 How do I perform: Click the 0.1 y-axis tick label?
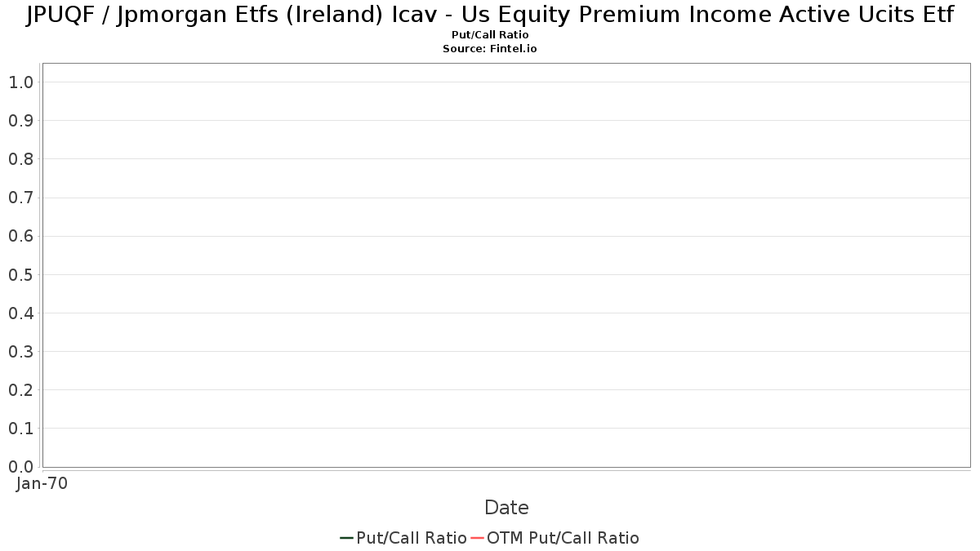coord(20,429)
